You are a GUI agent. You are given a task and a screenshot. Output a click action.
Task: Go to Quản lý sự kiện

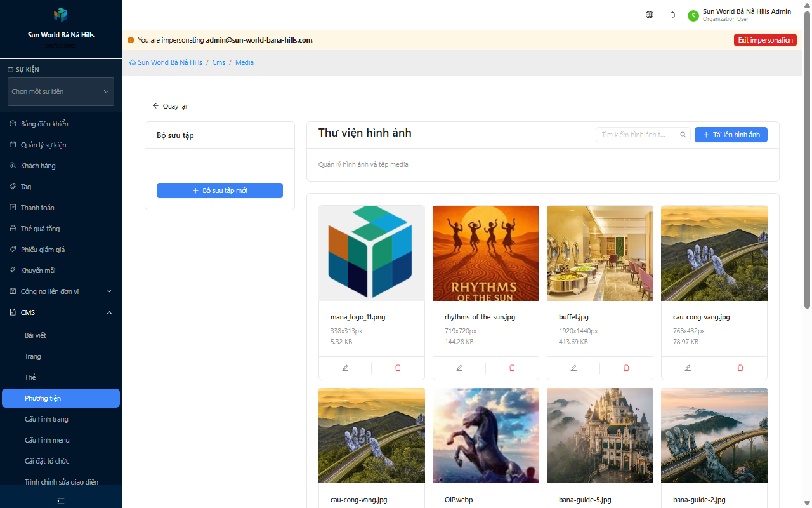click(61, 145)
